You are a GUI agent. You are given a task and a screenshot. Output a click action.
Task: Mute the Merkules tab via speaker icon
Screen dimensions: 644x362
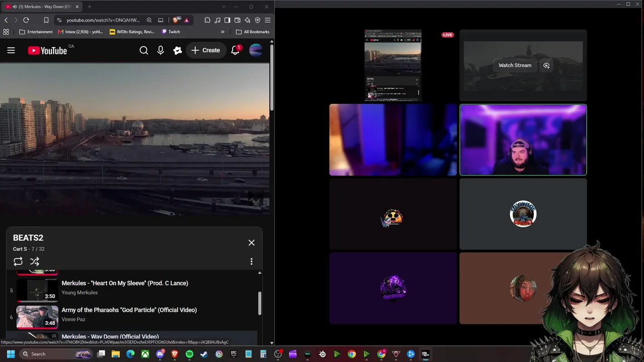click(15, 7)
